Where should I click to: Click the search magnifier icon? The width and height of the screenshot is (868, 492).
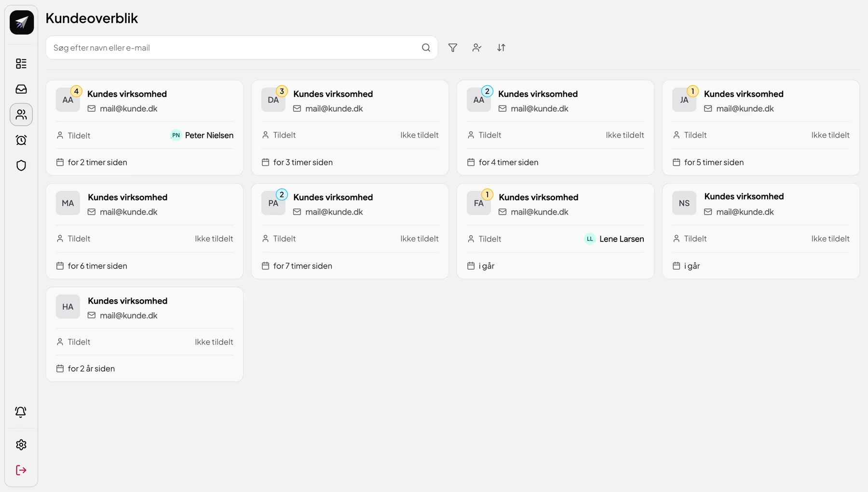coord(426,48)
